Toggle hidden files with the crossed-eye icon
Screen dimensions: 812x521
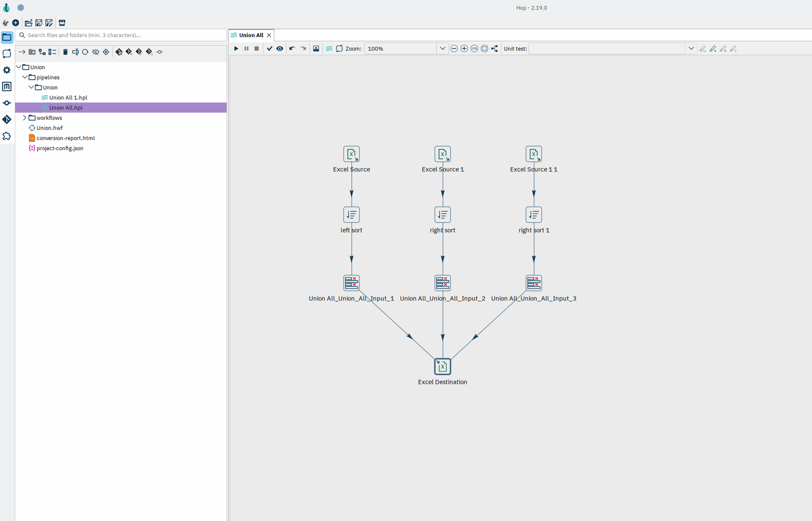tap(95, 52)
